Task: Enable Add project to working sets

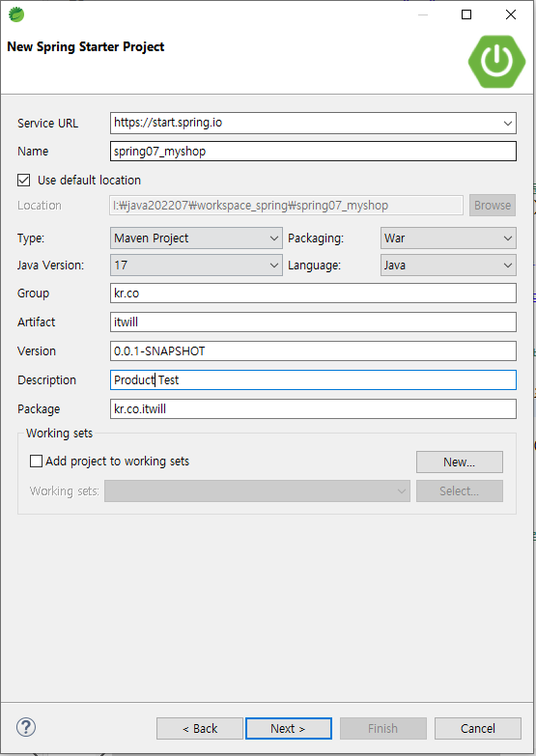Action: point(36,461)
